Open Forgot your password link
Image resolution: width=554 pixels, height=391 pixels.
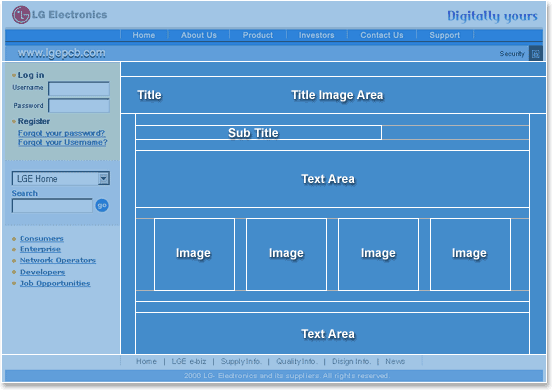62,133
